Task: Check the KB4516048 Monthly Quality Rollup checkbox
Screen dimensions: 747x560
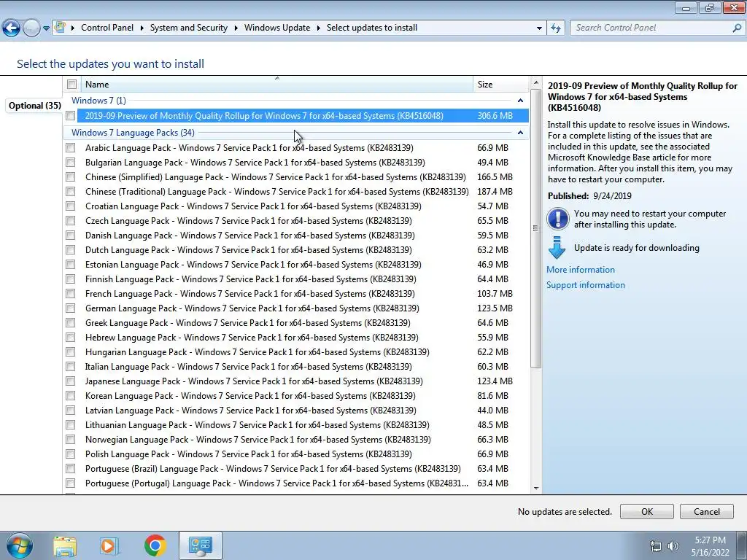Action: [x=71, y=116]
